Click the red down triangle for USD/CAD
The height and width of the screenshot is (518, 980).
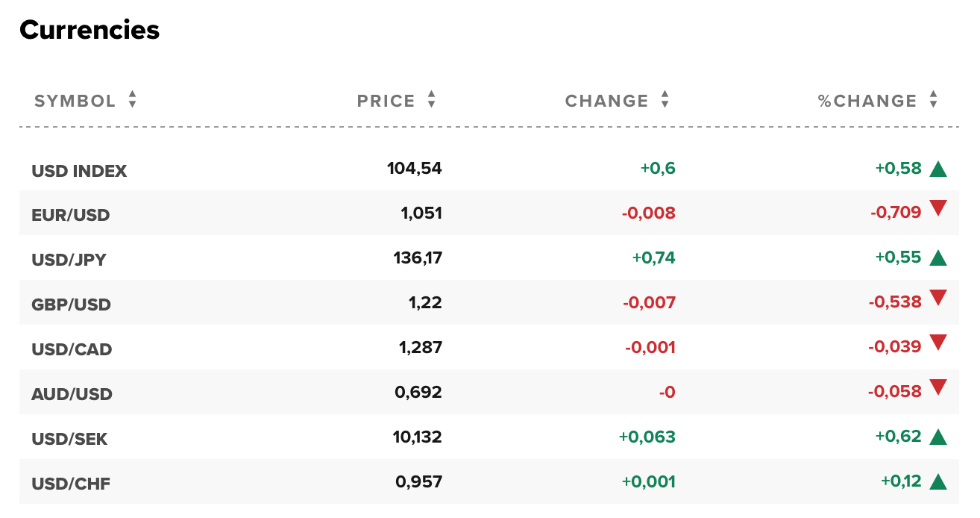938,343
